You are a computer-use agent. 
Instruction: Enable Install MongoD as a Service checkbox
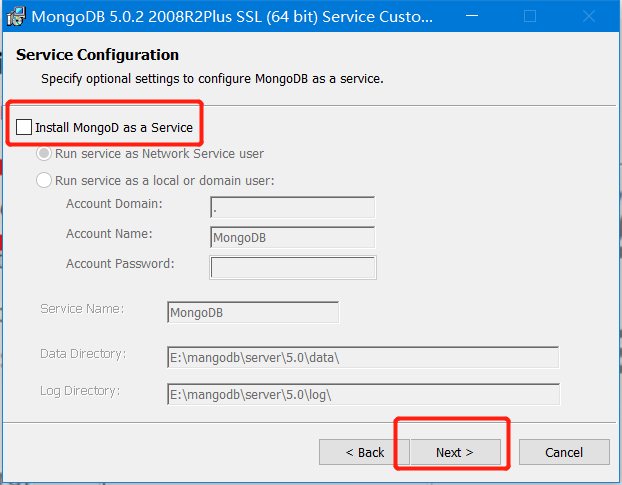pyautogui.click(x=24, y=128)
